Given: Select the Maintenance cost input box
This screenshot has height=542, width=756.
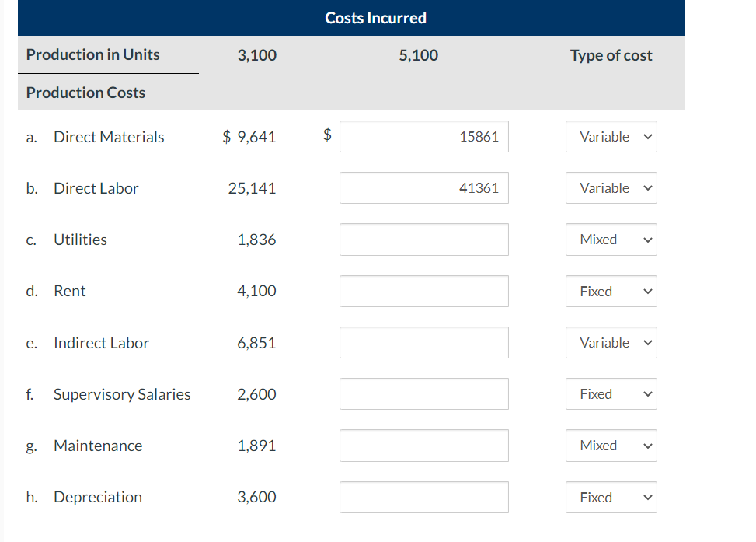Looking at the screenshot, I should [x=423, y=445].
